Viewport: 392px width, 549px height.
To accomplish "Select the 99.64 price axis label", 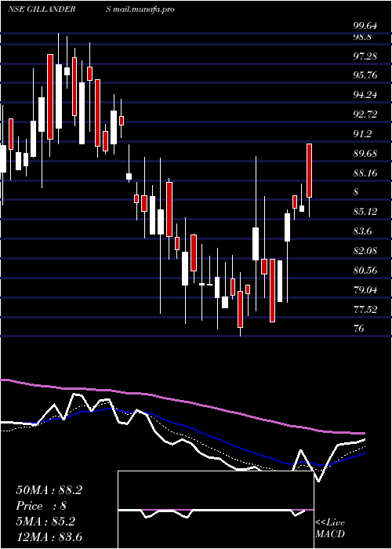I will click(365, 26).
